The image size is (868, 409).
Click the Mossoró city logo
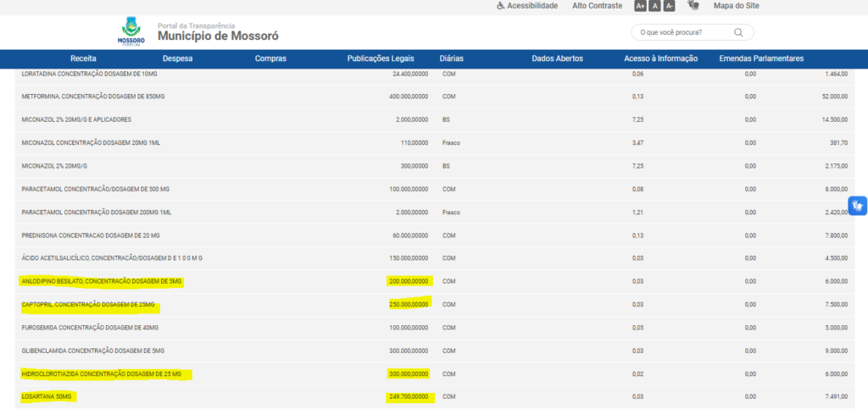131,31
